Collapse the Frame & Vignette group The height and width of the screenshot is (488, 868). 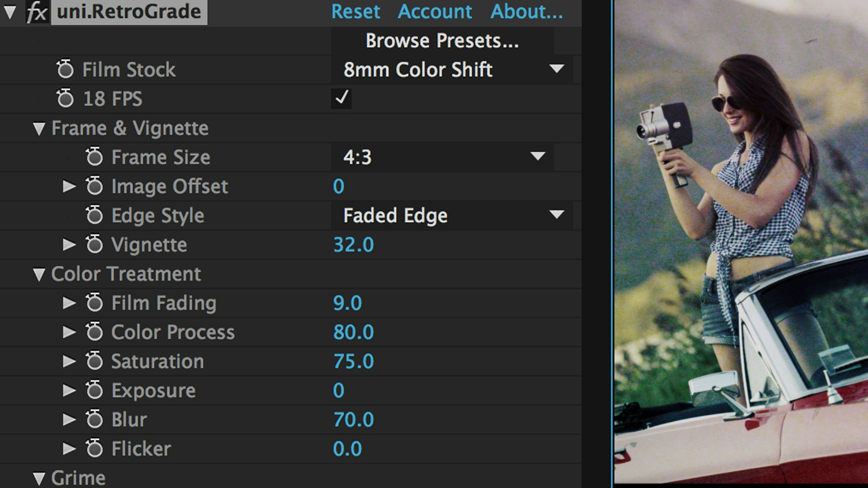click(x=39, y=129)
